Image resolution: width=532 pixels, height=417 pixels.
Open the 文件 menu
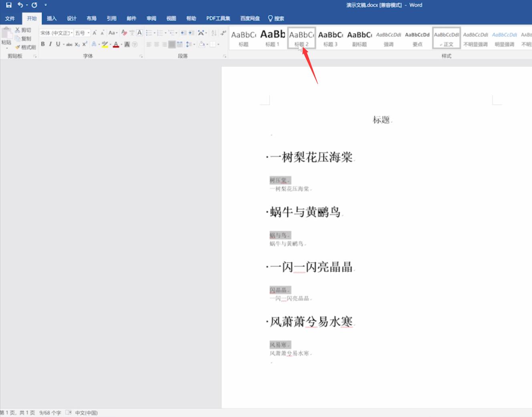pos(10,18)
